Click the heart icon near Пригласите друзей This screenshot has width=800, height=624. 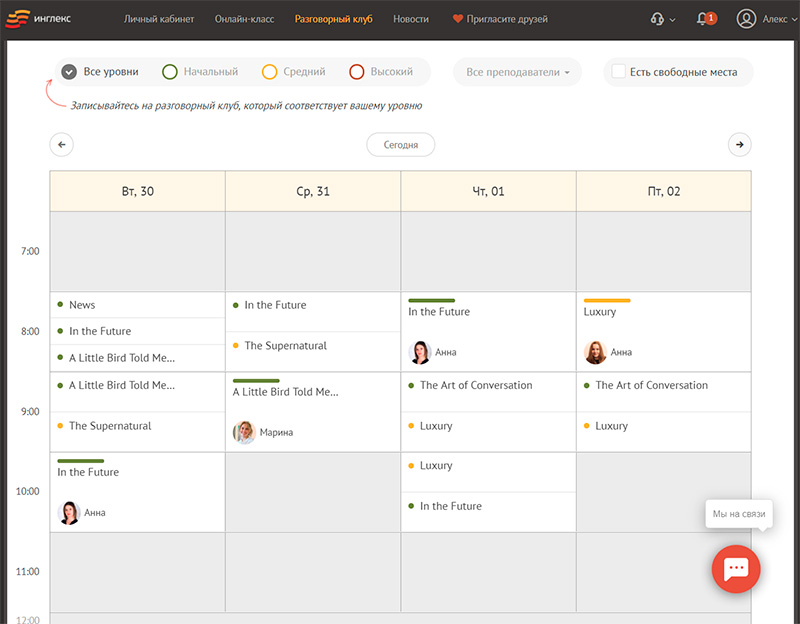click(x=458, y=19)
